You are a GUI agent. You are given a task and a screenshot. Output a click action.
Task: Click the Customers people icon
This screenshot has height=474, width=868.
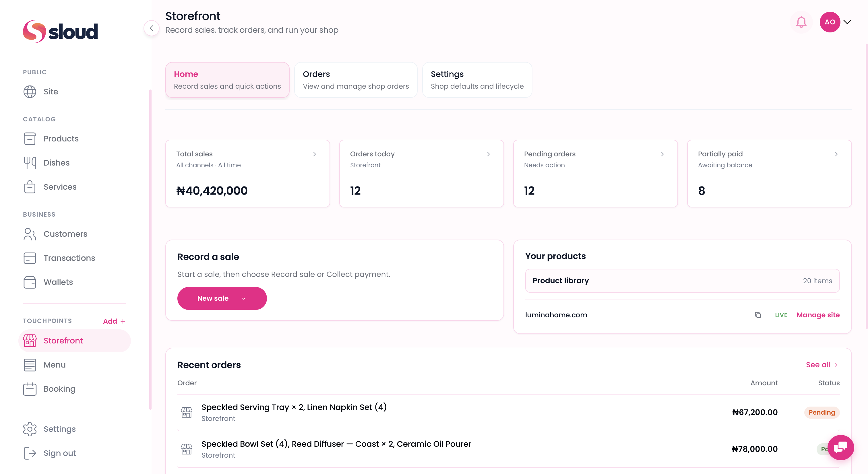[x=30, y=234]
